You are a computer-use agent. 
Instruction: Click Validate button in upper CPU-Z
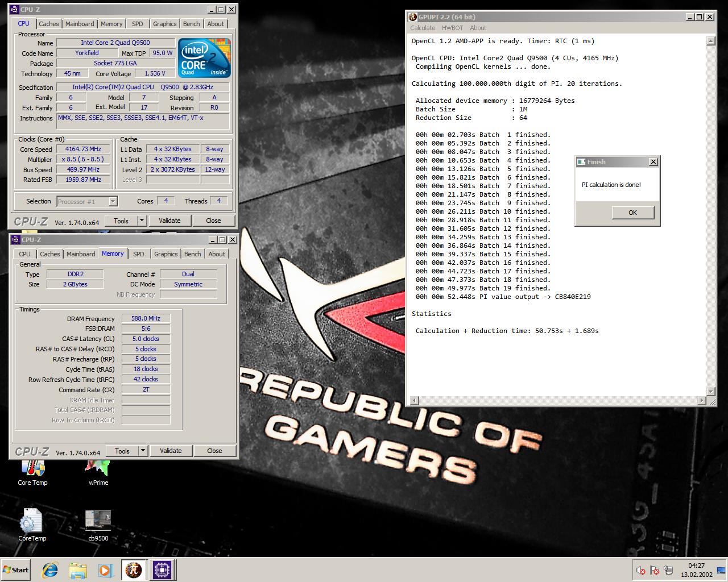(x=169, y=221)
